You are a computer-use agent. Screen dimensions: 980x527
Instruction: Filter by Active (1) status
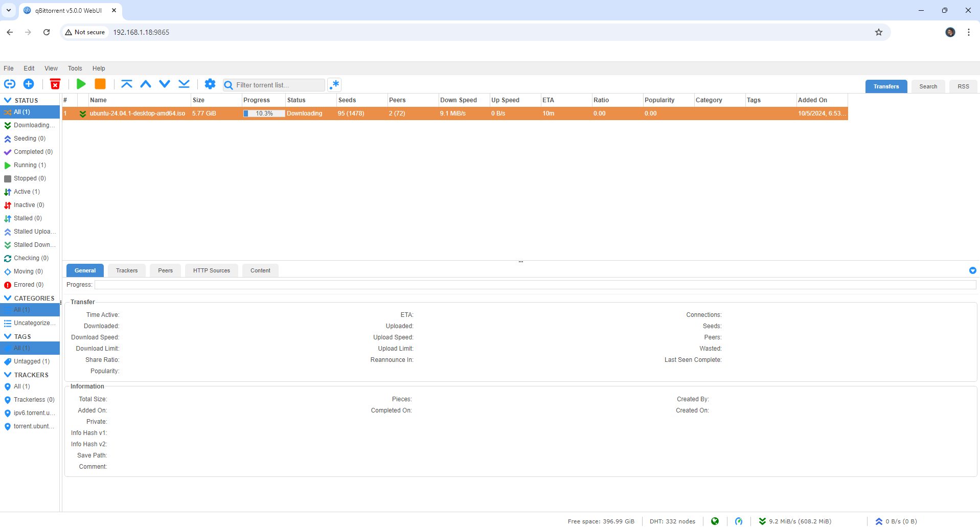coord(30,192)
